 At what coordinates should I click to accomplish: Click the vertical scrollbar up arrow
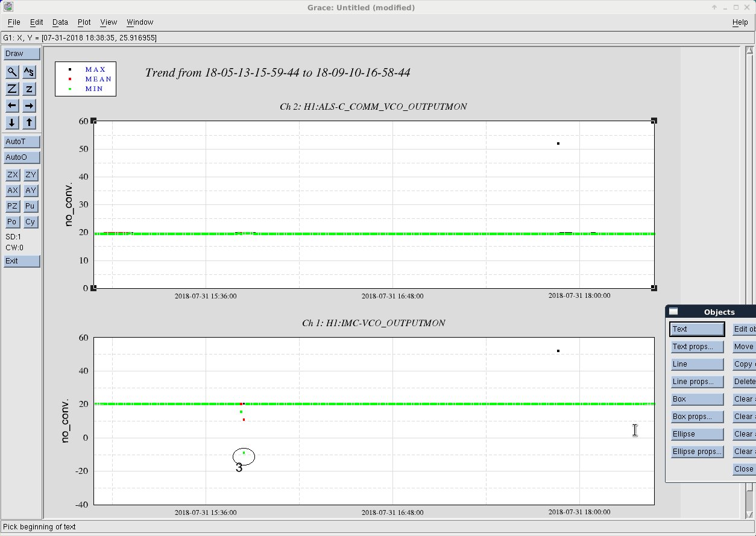pos(749,51)
